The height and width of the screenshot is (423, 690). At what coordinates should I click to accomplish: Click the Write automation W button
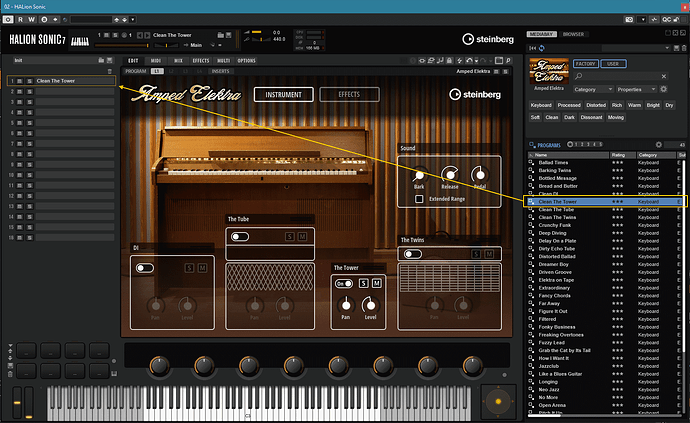click(31, 19)
